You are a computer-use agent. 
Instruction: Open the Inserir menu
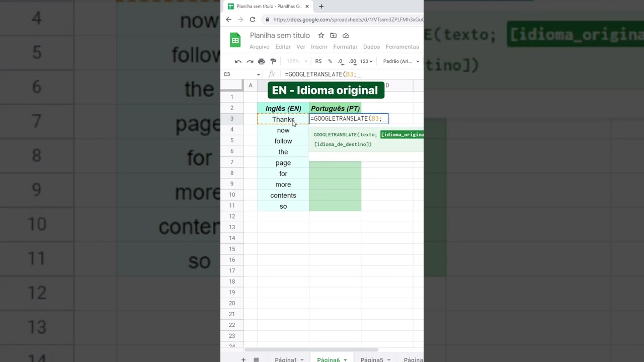coord(319,47)
